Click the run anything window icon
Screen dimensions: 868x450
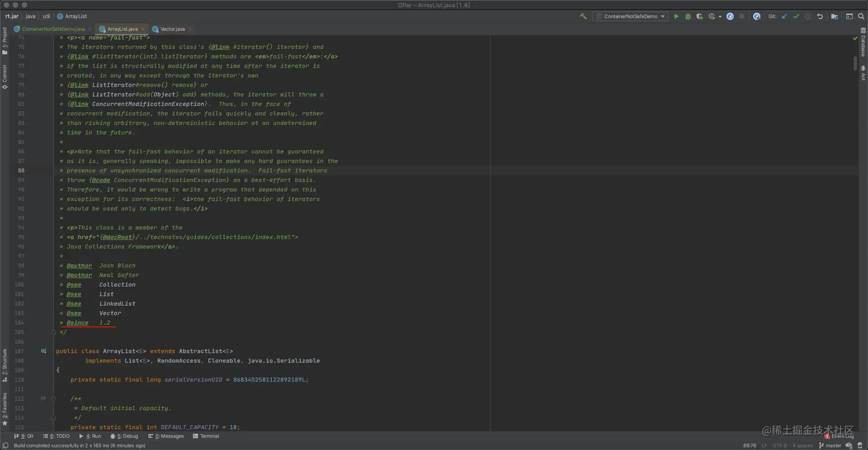pyautogui.click(x=849, y=17)
